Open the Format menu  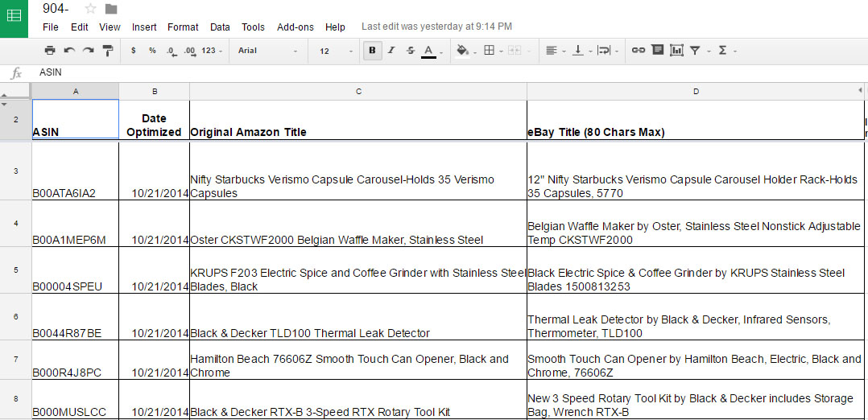pos(183,27)
